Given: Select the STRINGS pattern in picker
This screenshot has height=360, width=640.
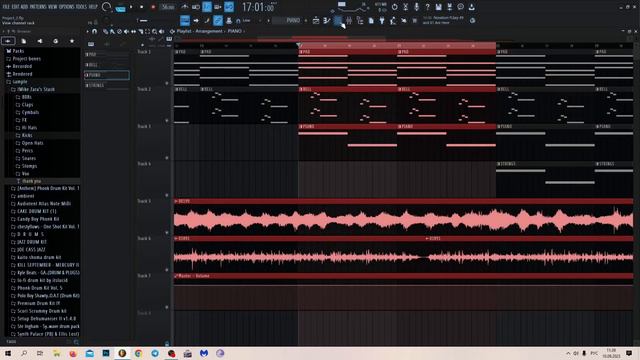Looking at the screenshot, I should 107,85.
